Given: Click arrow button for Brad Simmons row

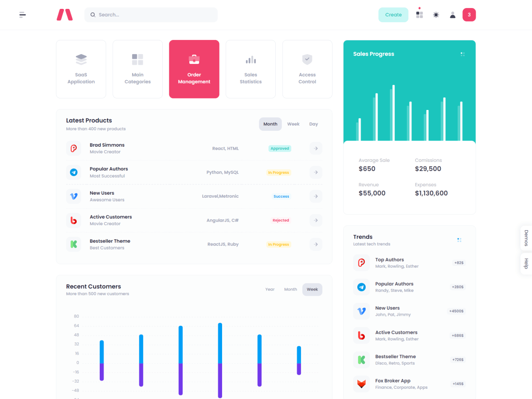Looking at the screenshot, I should [x=316, y=149].
